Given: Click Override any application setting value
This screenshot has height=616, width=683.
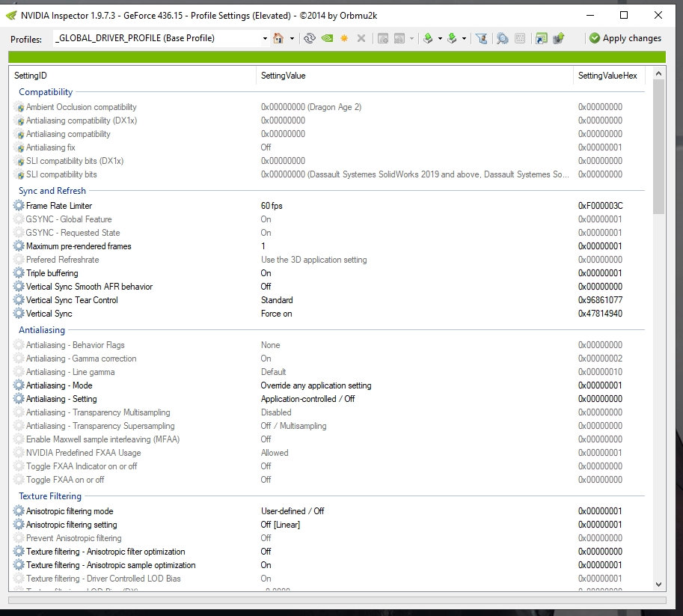Looking at the screenshot, I should tap(316, 385).
